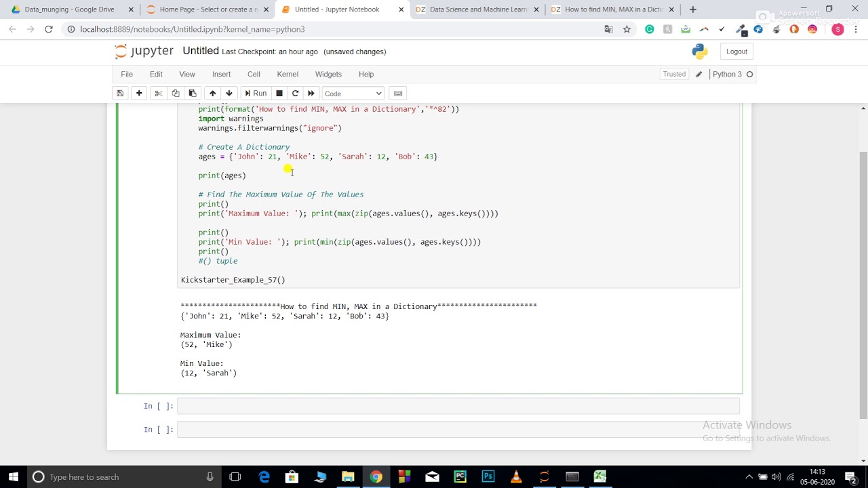
Task: Open the View menu
Action: [187, 74]
